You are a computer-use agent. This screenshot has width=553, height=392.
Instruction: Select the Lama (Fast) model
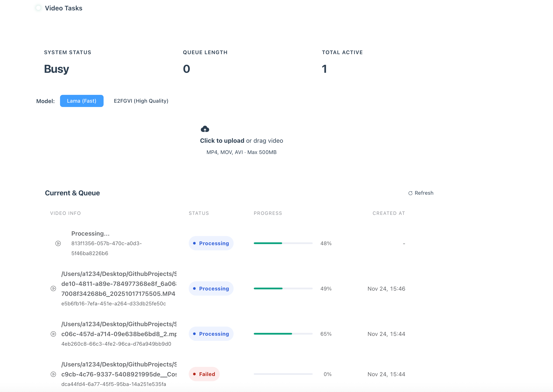tap(82, 101)
